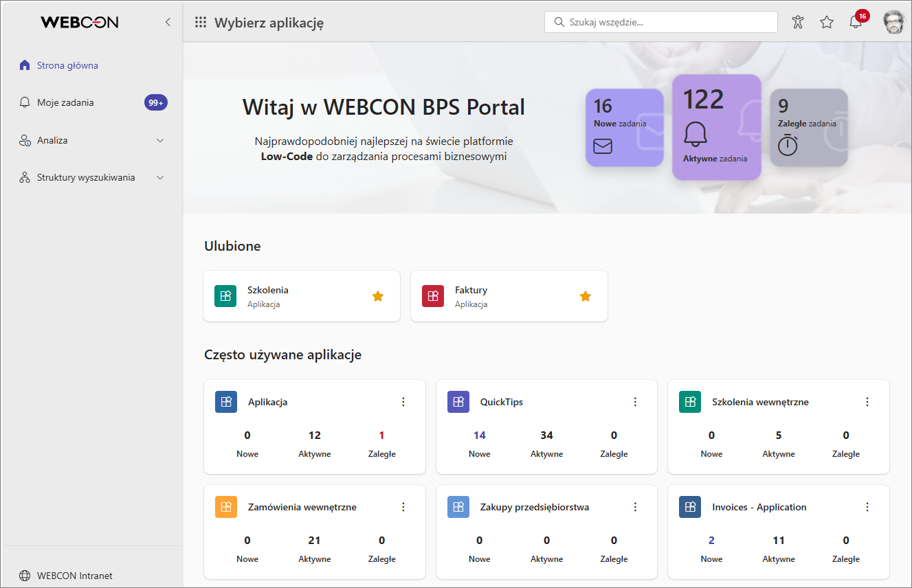Open the QuickTips application card

point(547,427)
